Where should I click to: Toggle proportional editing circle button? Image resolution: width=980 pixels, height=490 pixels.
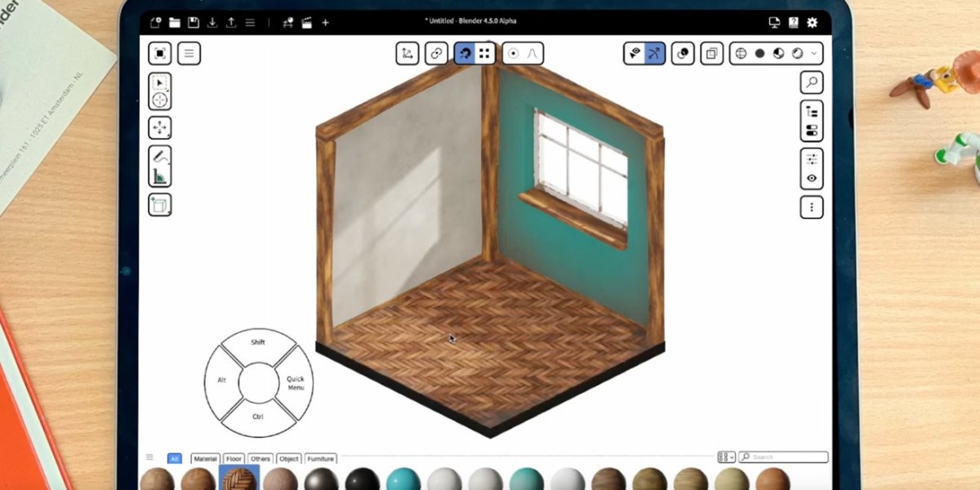pos(513,54)
